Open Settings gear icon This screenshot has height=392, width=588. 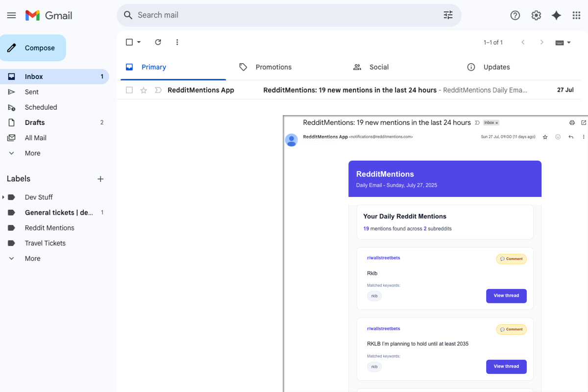[536, 15]
